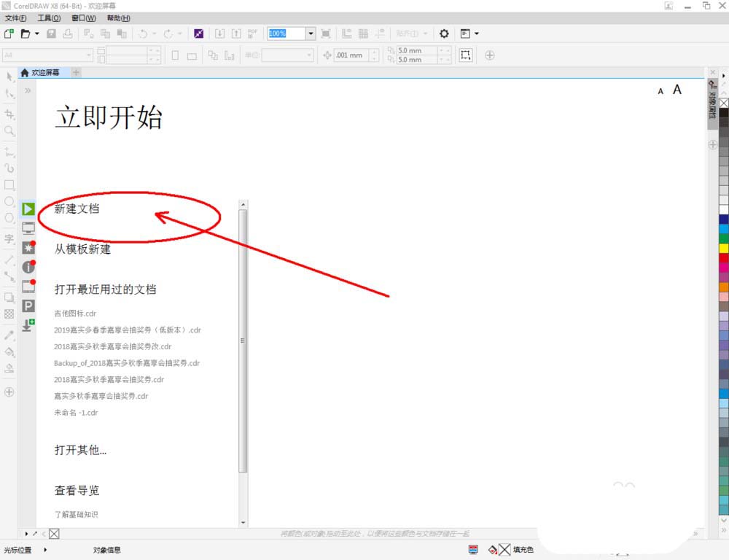The width and height of the screenshot is (729, 560).
Task: Open the zoom level dropdown arrow
Action: (311, 34)
